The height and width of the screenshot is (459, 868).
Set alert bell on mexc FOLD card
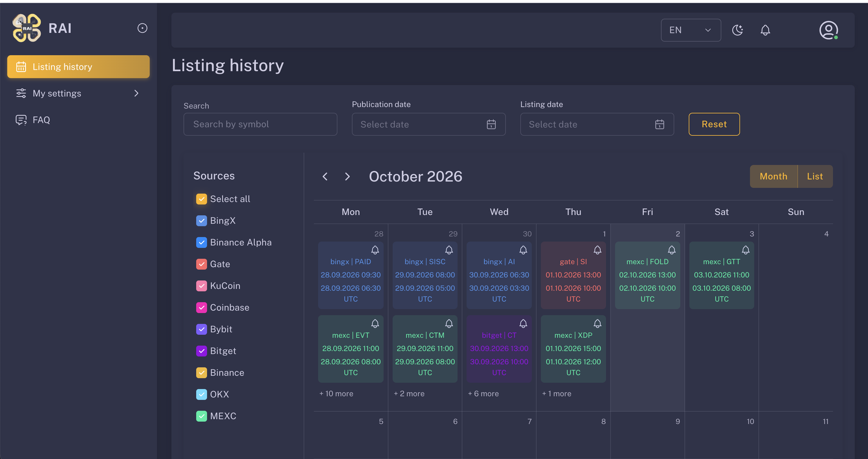[672, 250]
